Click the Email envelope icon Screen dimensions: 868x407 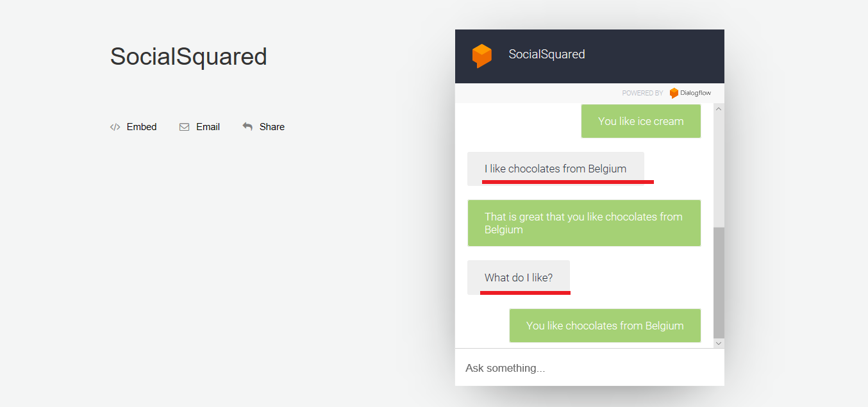tap(184, 127)
